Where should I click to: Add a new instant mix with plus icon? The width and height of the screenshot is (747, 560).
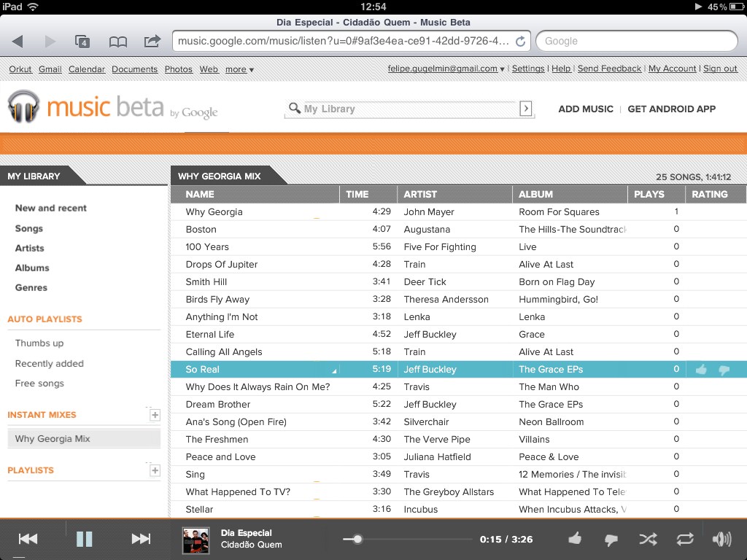click(155, 415)
